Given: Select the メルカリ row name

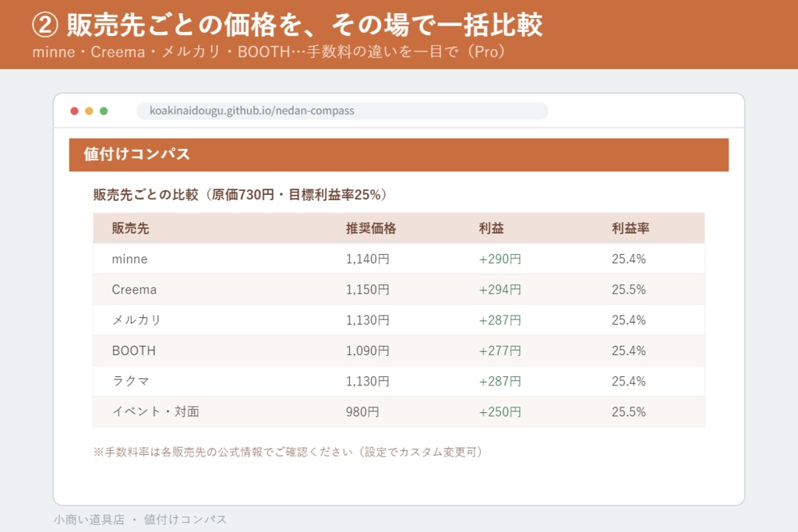Looking at the screenshot, I should 136,320.
